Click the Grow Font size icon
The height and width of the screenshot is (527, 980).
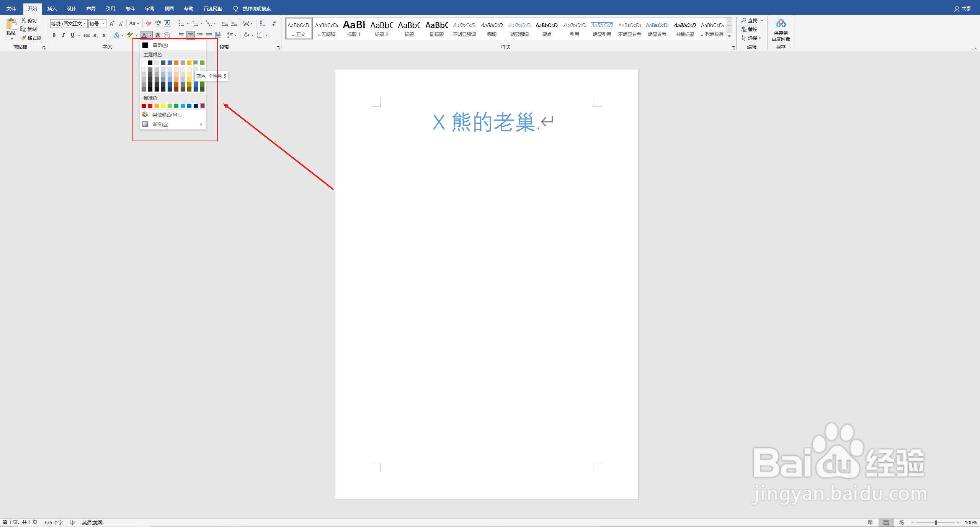(x=112, y=23)
